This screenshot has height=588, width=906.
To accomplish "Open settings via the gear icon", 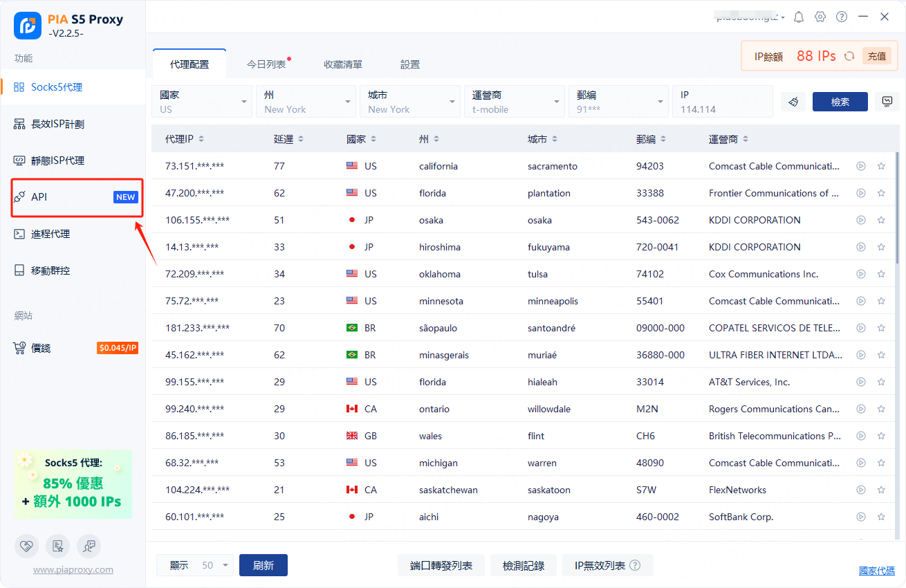I will (820, 17).
